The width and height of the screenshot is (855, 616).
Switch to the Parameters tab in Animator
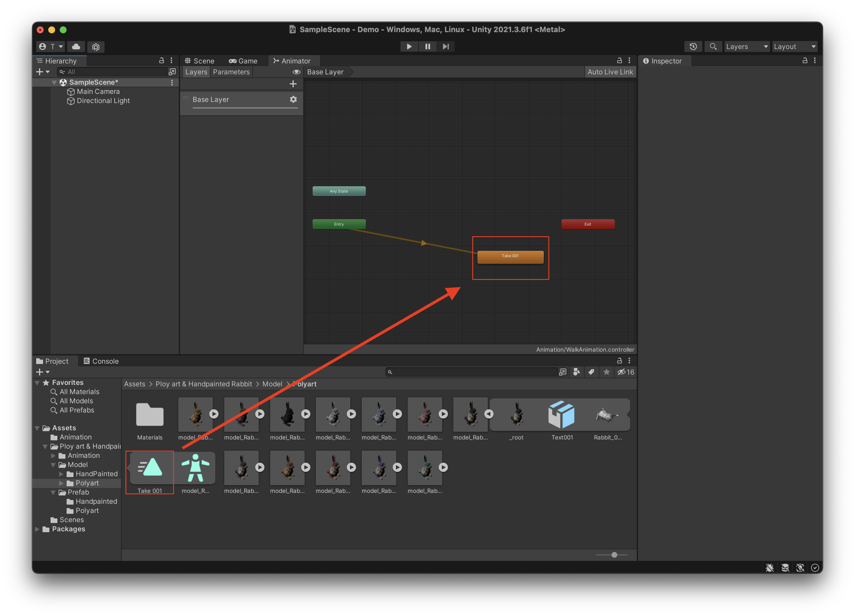[231, 72]
